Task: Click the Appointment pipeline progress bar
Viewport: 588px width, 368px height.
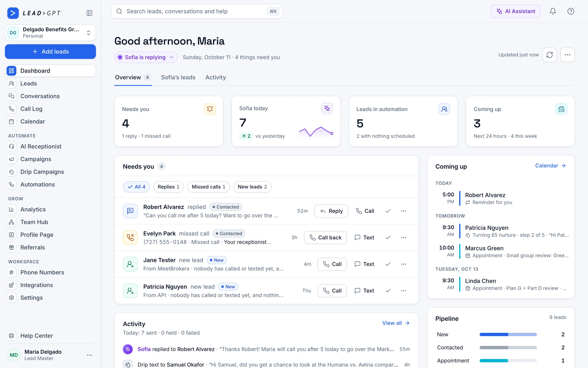Action: coord(508,360)
